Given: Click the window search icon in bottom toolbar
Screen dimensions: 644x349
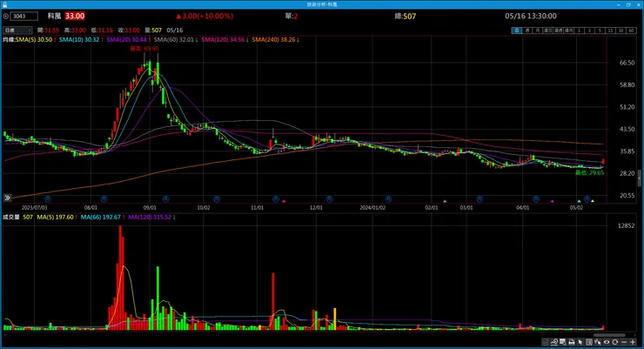Looking at the screenshot, I should click(x=563, y=342).
